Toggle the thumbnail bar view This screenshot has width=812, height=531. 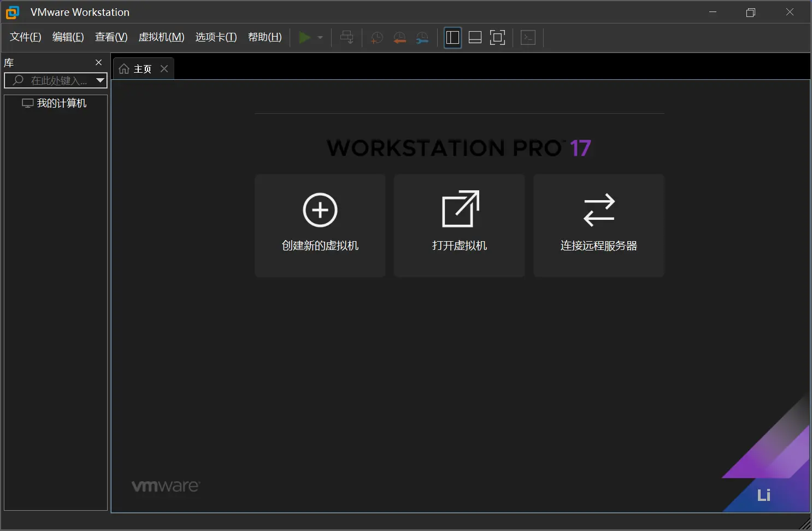pyautogui.click(x=475, y=38)
